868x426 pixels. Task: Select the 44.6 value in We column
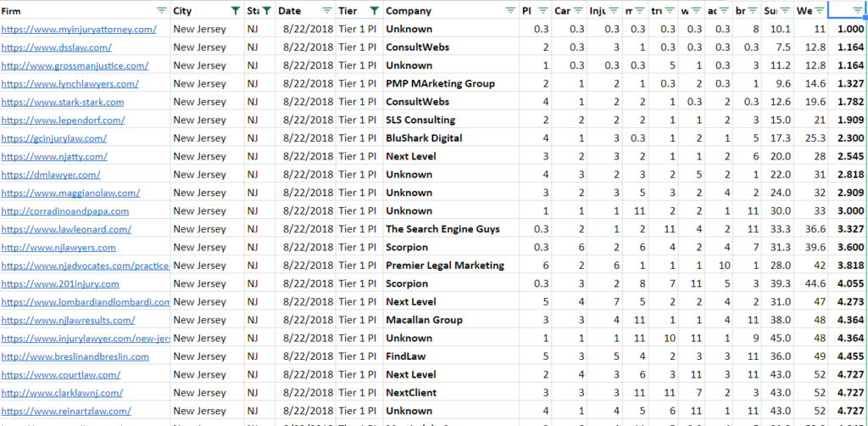pos(810,283)
